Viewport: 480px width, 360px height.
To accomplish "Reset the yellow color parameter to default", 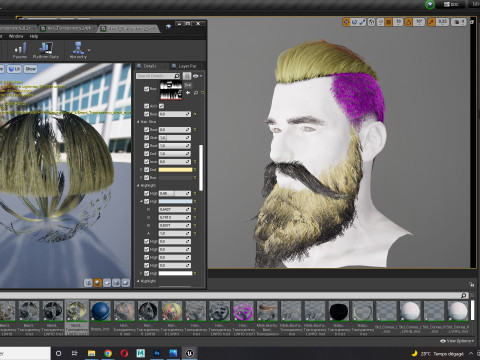I will (195, 170).
